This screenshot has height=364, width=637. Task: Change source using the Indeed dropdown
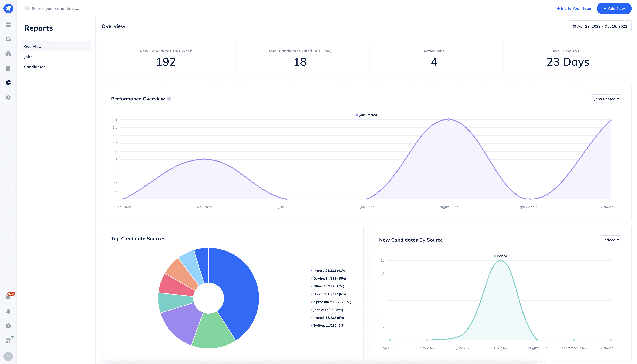tap(611, 240)
